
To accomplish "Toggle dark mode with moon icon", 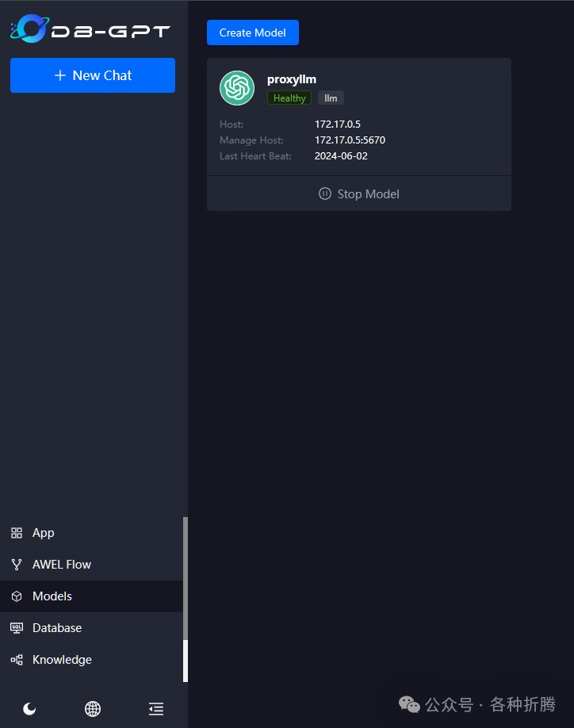I will coord(29,708).
